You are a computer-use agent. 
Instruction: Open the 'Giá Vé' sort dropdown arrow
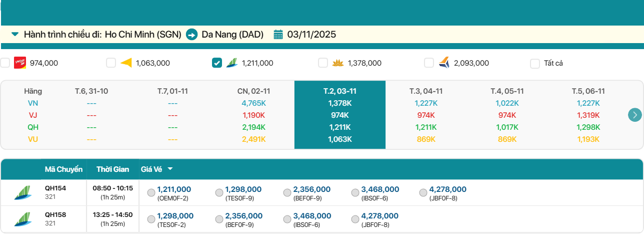point(170,169)
